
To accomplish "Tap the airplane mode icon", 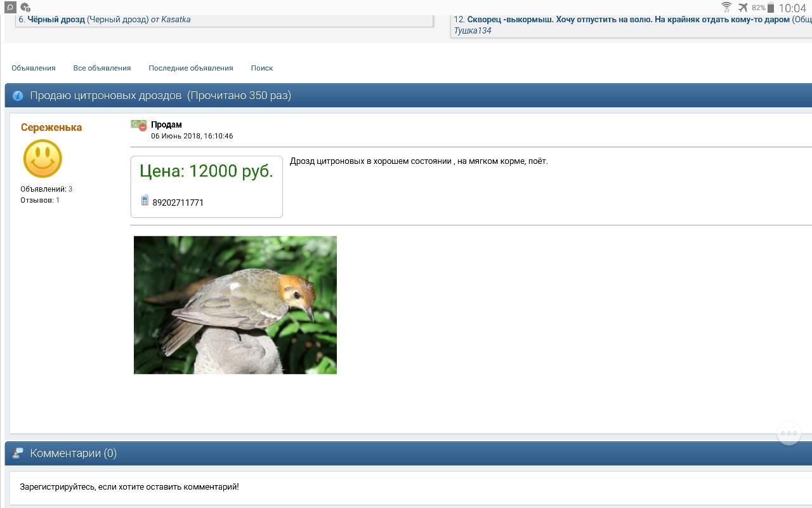I will tap(743, 8).
